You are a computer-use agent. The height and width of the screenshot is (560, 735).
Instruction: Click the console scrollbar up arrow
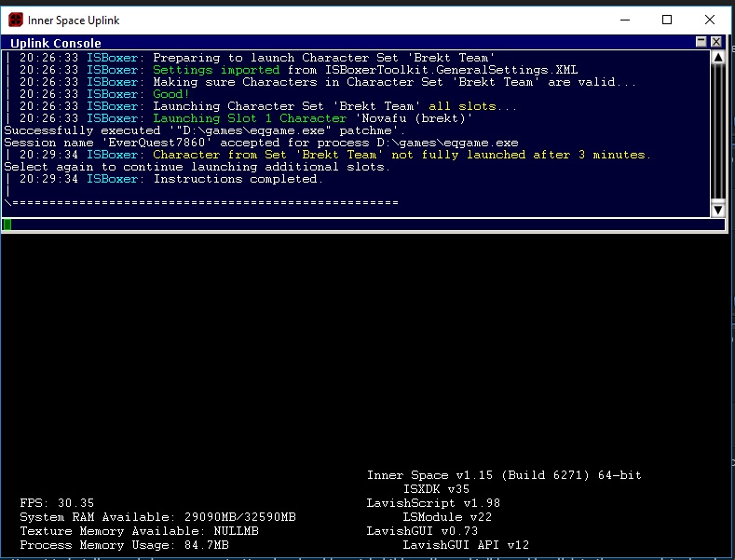coord(717,58)
